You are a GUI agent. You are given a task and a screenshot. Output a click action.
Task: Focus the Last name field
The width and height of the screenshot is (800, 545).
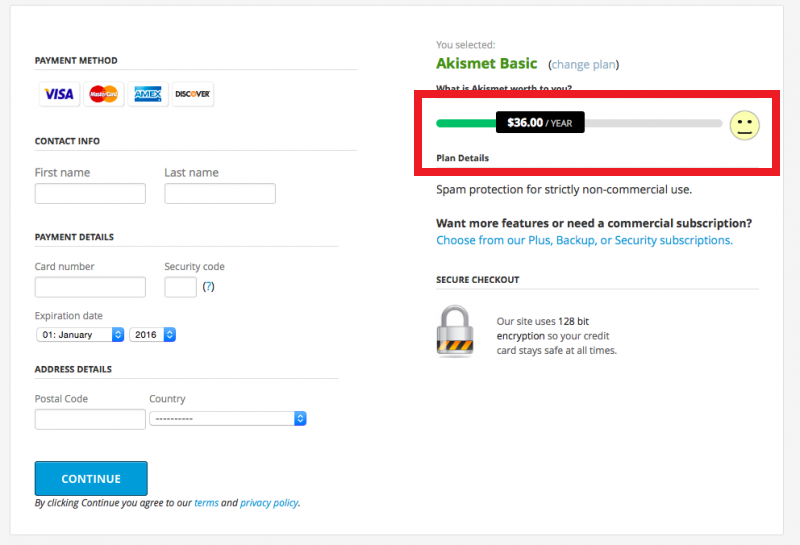pos(220,193)
